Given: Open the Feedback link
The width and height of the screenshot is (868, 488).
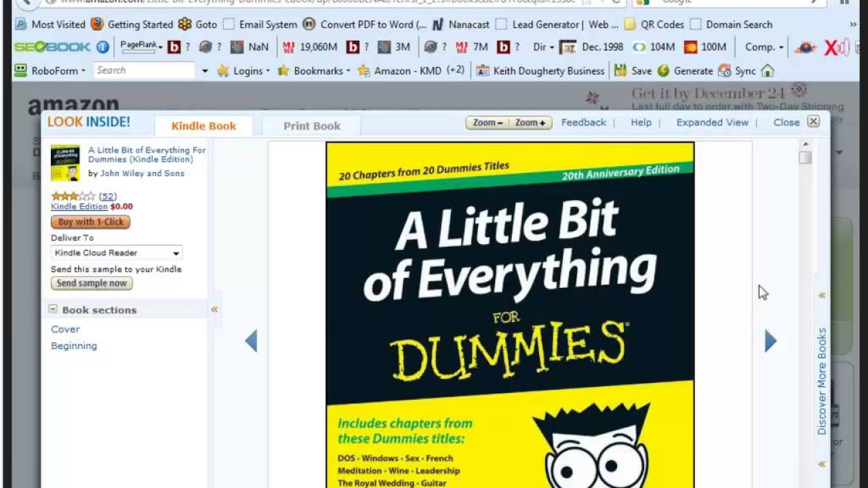Looking at the screenshot, I should pos(583,123).
